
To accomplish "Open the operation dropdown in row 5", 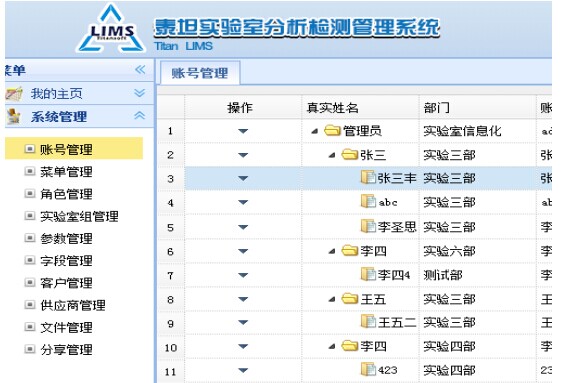I will pyautogui.click(x=243, y=227).
